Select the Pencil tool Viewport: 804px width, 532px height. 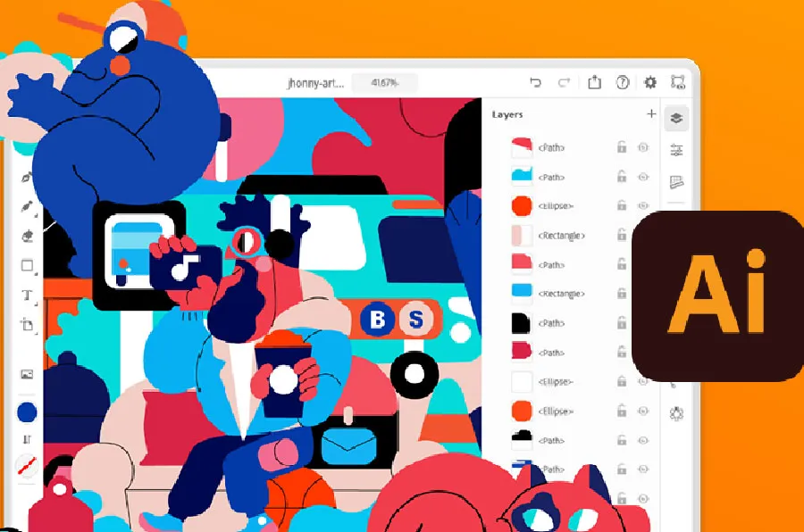(27, 207)
